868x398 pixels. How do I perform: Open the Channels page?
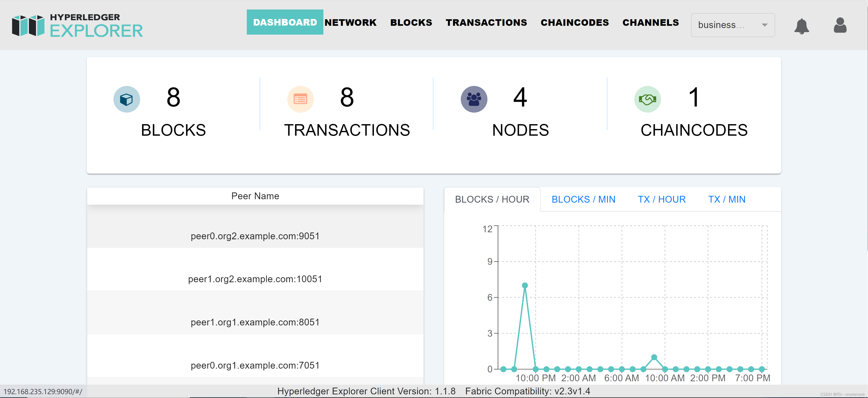(650, 23)
